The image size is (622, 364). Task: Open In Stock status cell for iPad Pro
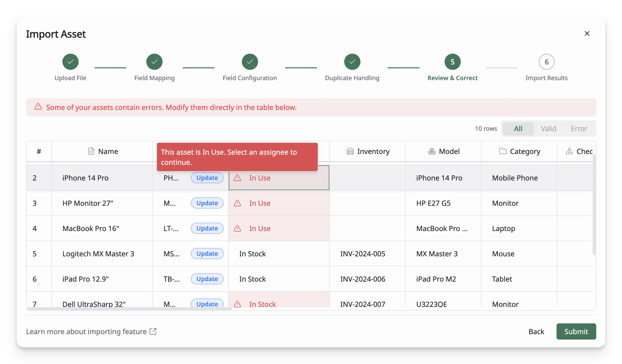coord(279,279)
